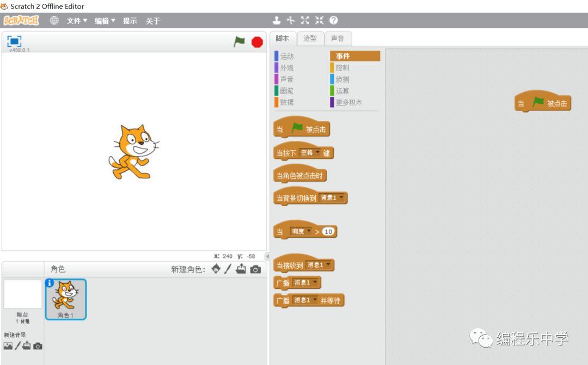This screenshot has width=588, height=365.
Task: Open the 关于 menu
Action: pyautogui.click(x=152, y=21)
